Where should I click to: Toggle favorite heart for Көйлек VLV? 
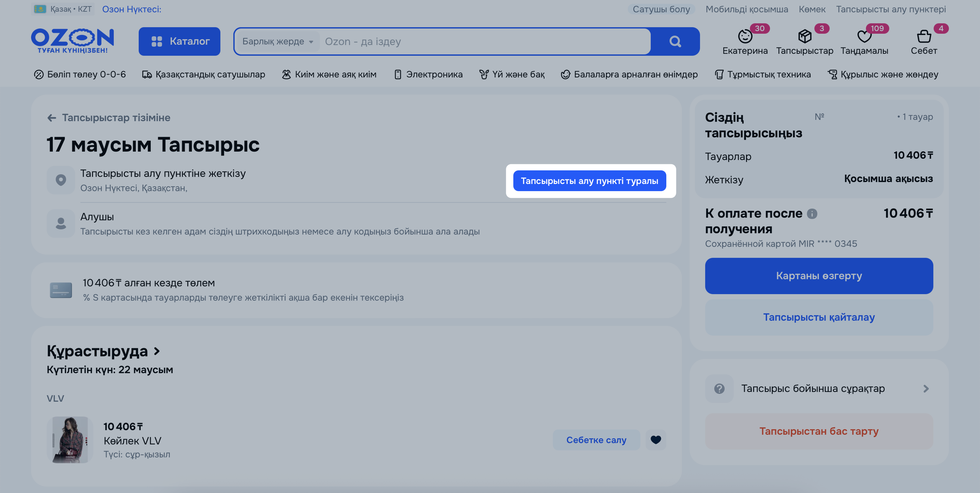656,440
